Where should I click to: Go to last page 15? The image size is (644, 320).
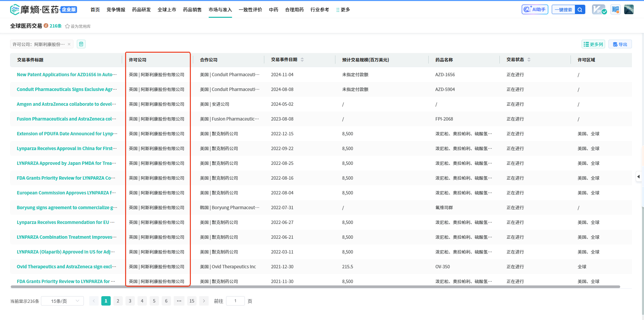pos(192,301)
